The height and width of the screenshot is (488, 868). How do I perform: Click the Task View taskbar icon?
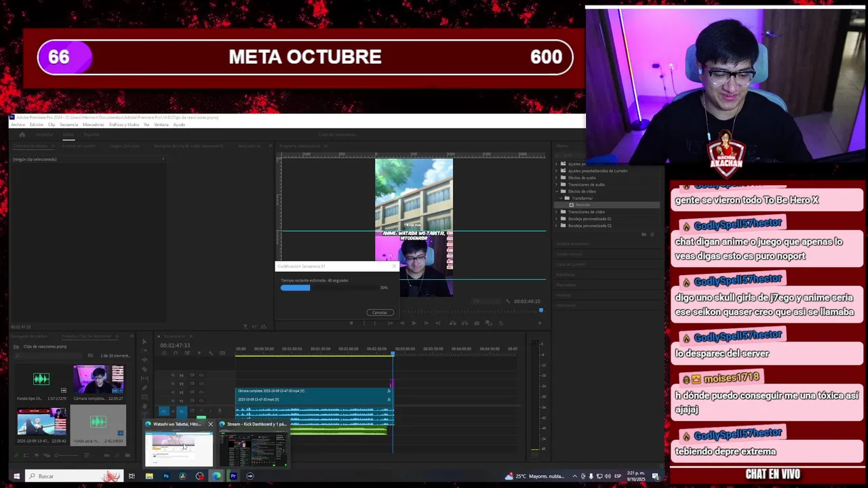coord(132,476)
